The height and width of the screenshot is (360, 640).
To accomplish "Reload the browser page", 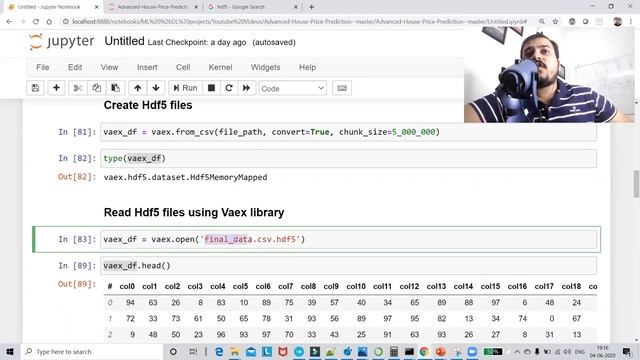I will [x=36, y=22].
